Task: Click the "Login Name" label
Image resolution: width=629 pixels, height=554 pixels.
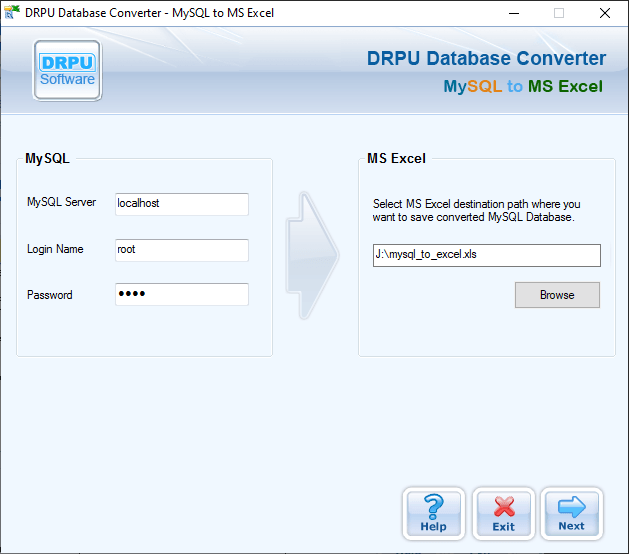Action: tap(55, 249)
